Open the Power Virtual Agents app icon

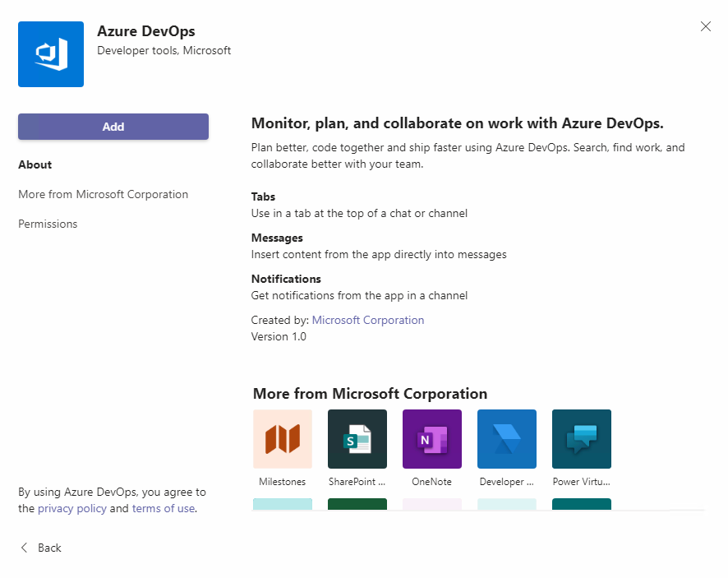[581, 438]
